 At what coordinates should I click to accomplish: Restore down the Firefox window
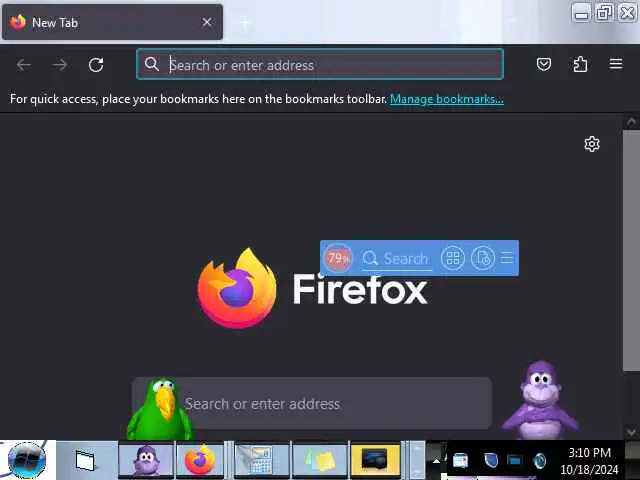604,13
